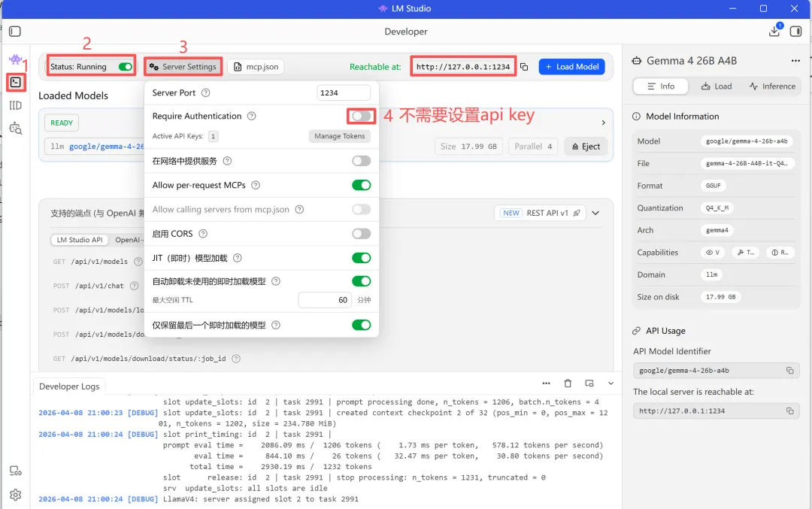Screen dimensions: 812x509
Task: Open the Developer Logs more options menu
Action: click(546, 383)
